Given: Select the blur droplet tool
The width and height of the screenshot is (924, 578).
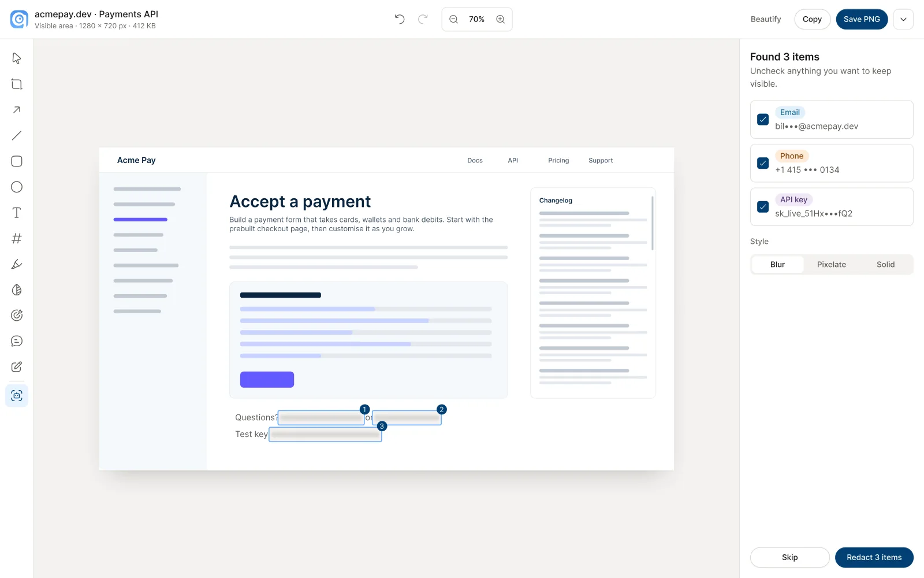Looking at the screenshot, I should coord(17,290).
